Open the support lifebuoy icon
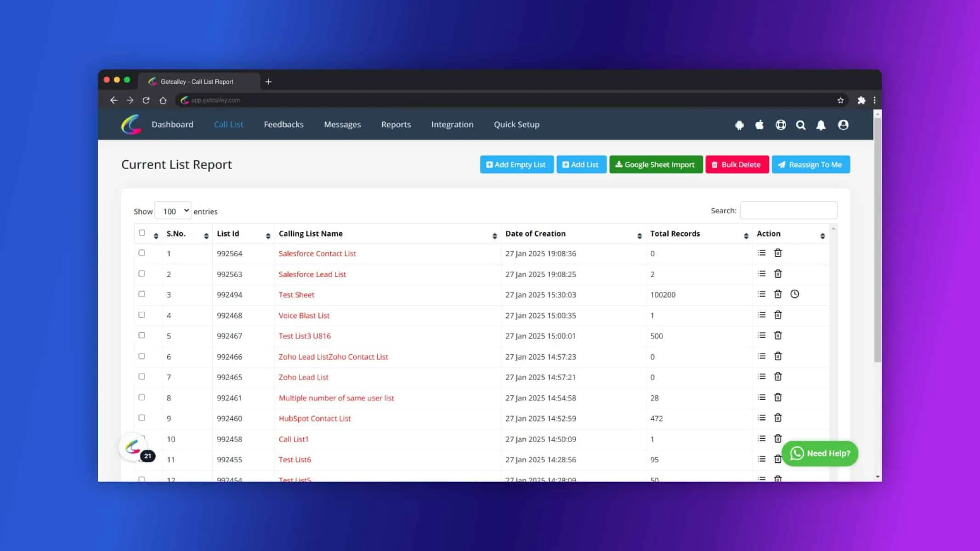 [x=781, y=125]
